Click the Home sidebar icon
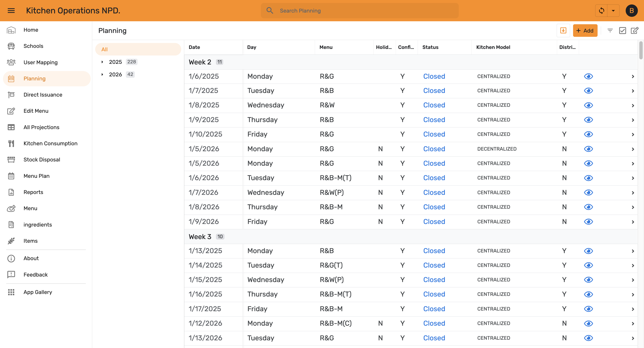 (x=11, y=30)
